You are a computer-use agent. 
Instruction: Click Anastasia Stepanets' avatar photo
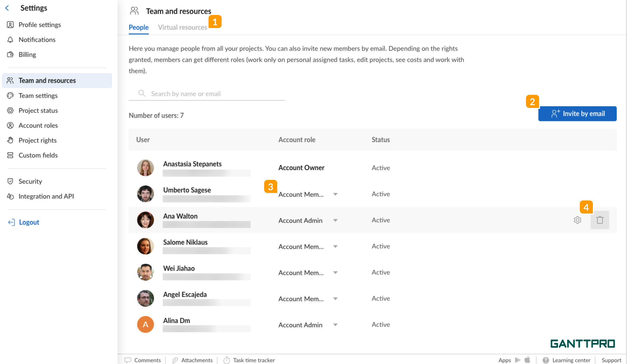pyautogui.click(x=145, y=168)
